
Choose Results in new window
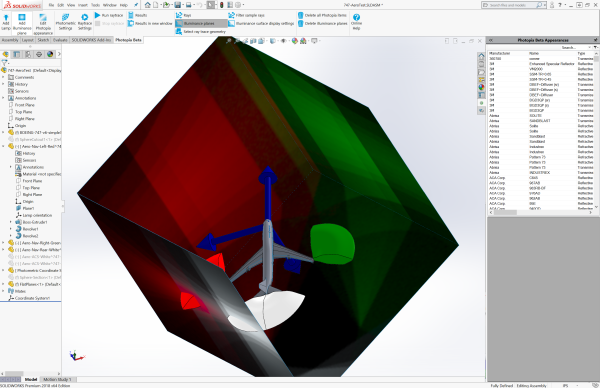tap(150, 23)
